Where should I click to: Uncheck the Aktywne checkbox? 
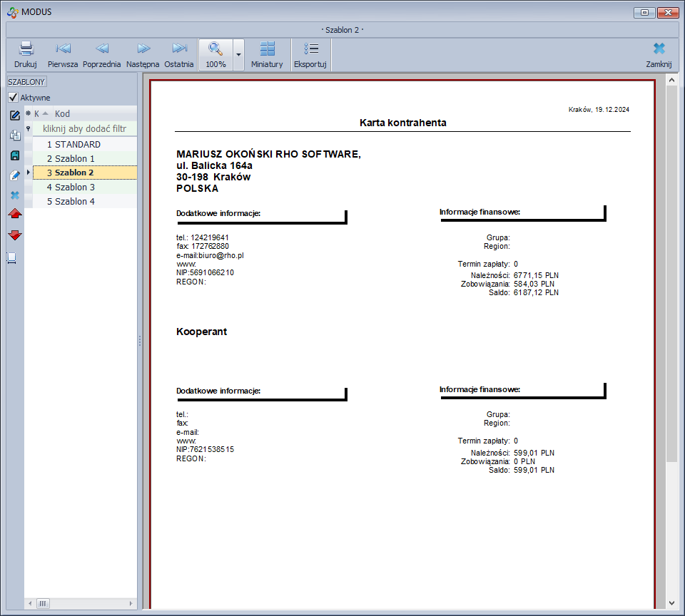[x=13, y=98]
